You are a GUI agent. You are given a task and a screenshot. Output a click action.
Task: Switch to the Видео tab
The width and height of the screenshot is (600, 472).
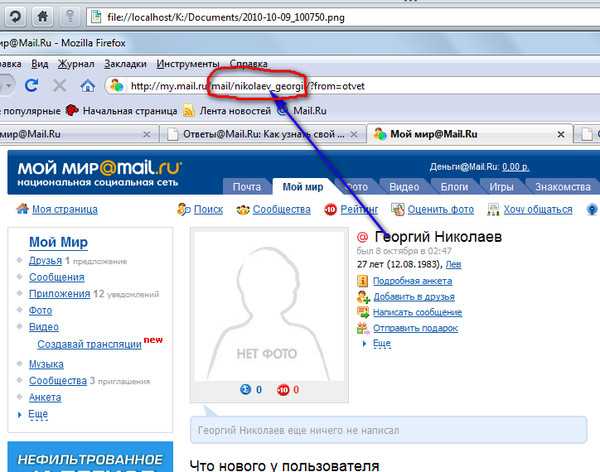point(404,187)
